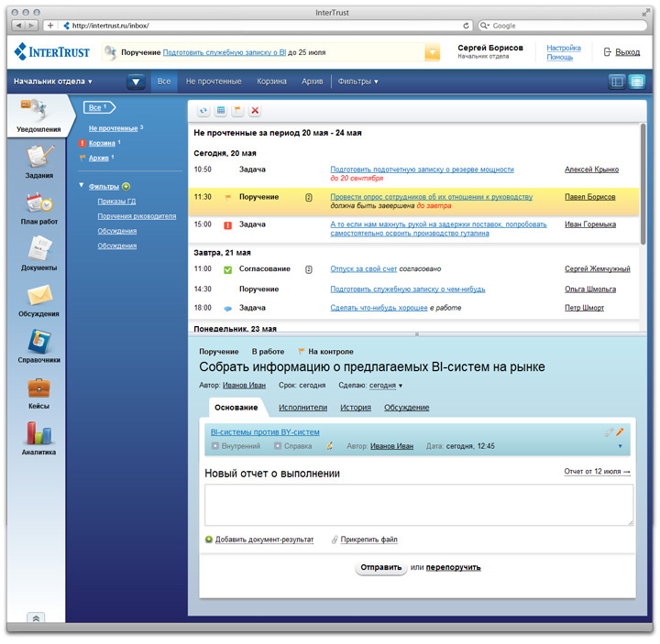The image size is (660, 644).
Task: Select the Архив tab in top bar
Action: coord(312,82)
